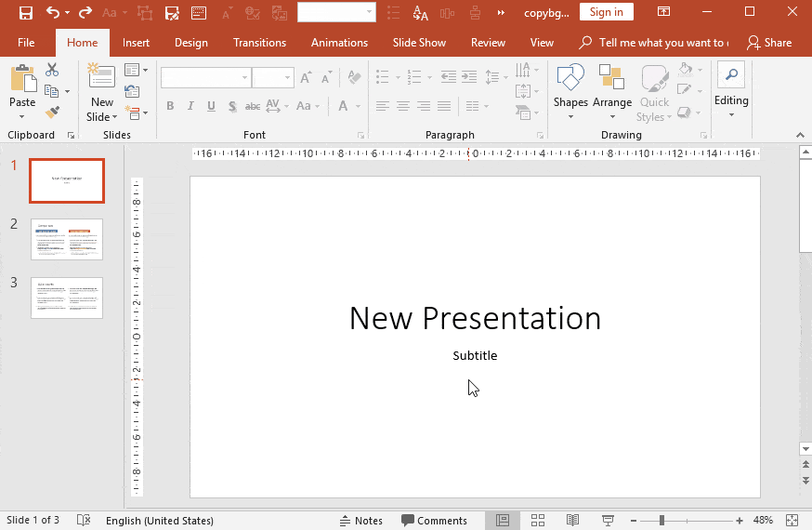Click the Paste clipboard icon
Image resolution: width=812 pixels, height=530 pixels.
23,79
